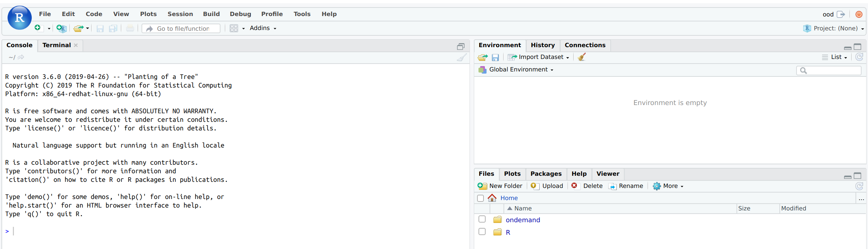
Task: Switch to the Environment tab
Action: pos(500,45)
